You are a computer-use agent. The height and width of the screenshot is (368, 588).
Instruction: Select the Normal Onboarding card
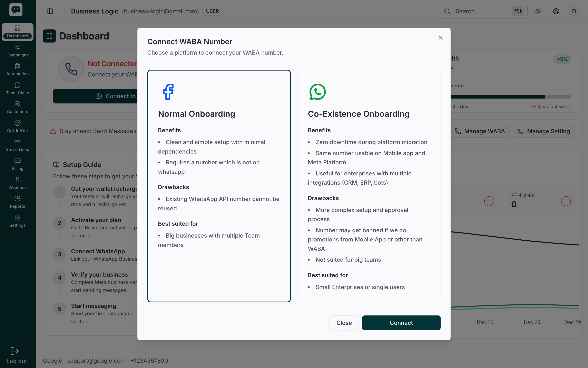[x=219, y=186]
